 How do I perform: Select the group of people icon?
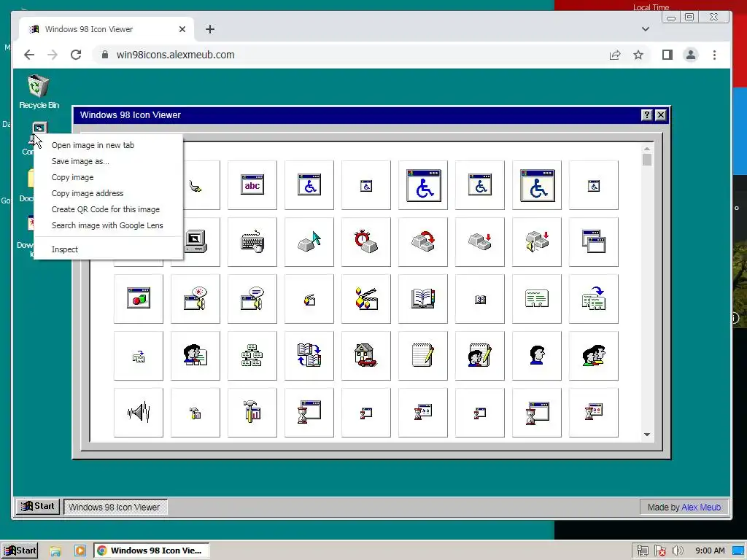pyautogui.click(x=593, y=355)
